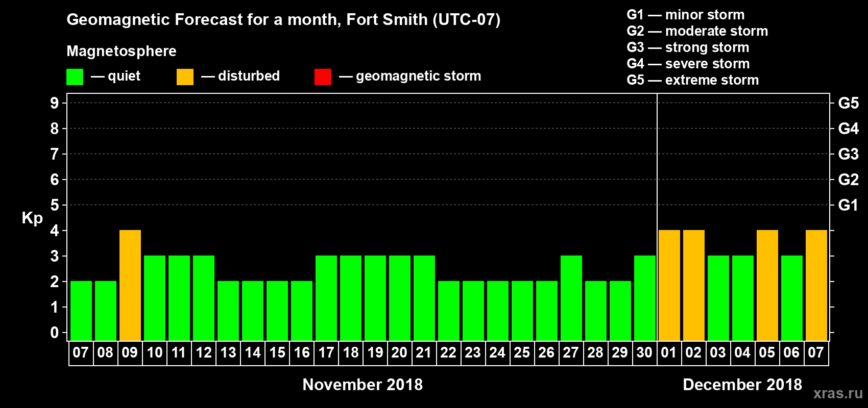The image size is (868, 408).
Task: Click the '— geomagnetic storm' legend label
Action: point(410,76)
